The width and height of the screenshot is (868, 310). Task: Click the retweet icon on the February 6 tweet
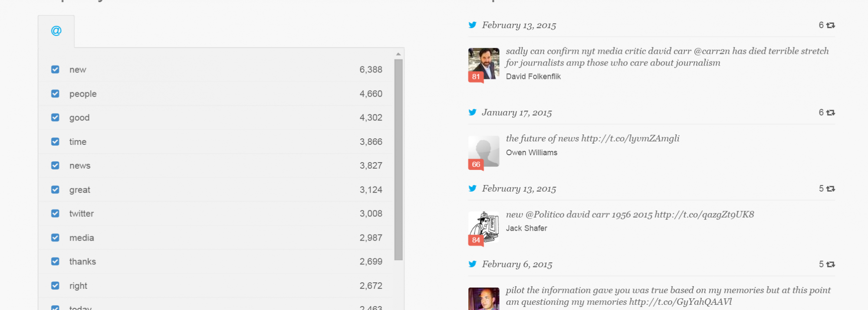tap(831, 264)
